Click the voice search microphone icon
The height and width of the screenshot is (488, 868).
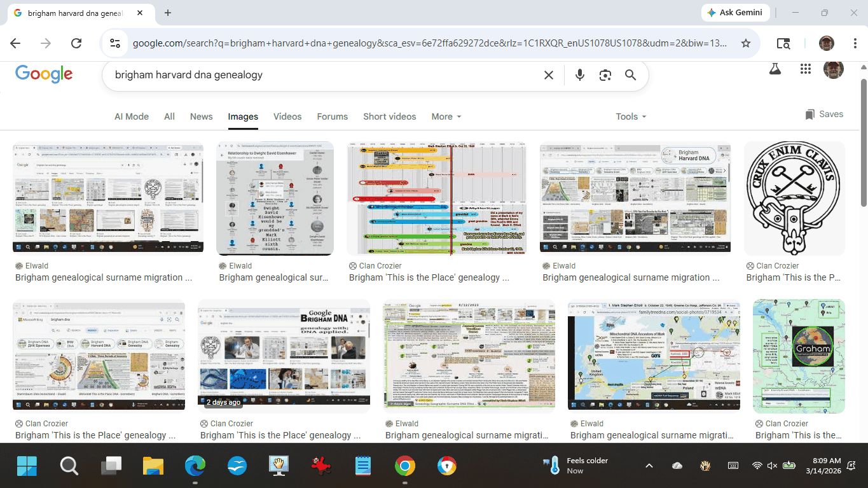click(579, 75)
